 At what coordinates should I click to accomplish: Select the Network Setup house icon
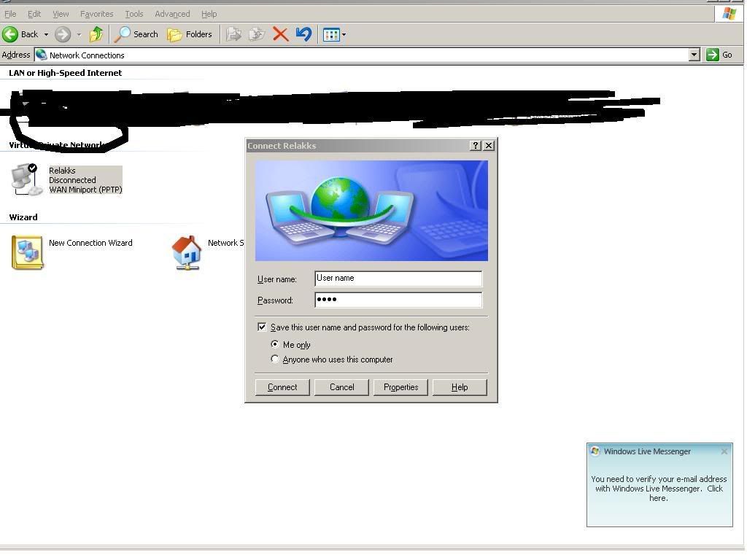[x=187, y=252]
